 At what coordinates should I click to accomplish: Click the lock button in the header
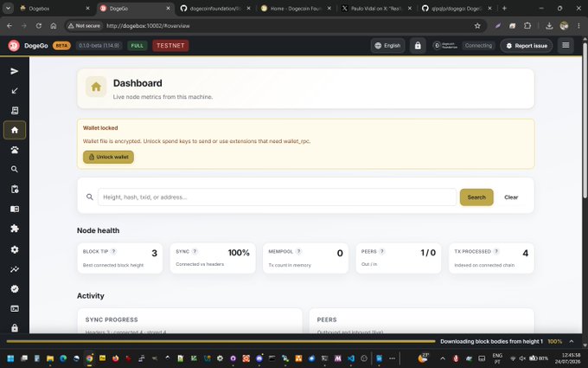418,45
